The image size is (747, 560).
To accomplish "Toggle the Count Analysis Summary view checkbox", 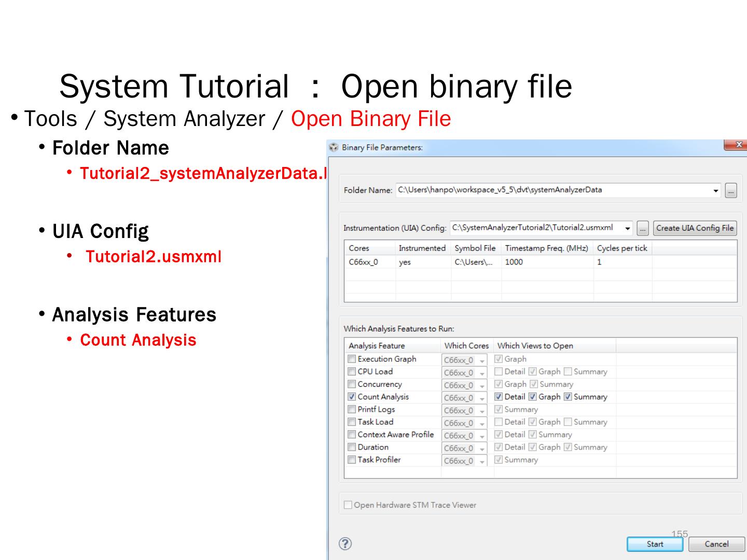I will (568, 397).
